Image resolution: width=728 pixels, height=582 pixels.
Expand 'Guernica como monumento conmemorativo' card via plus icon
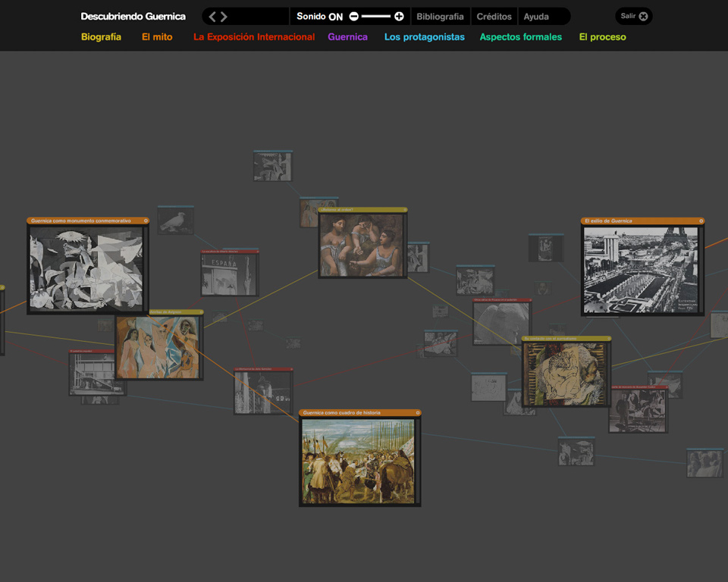(x=146, y=221)
